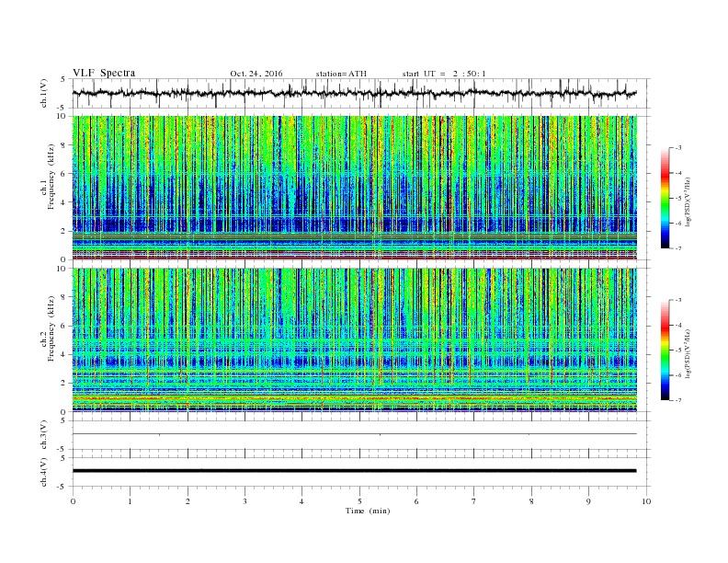The width and height of the screenshot is (728, 563).
Task: Pick the ch.1 PSD color scale bar
Action: coord(665,199)
